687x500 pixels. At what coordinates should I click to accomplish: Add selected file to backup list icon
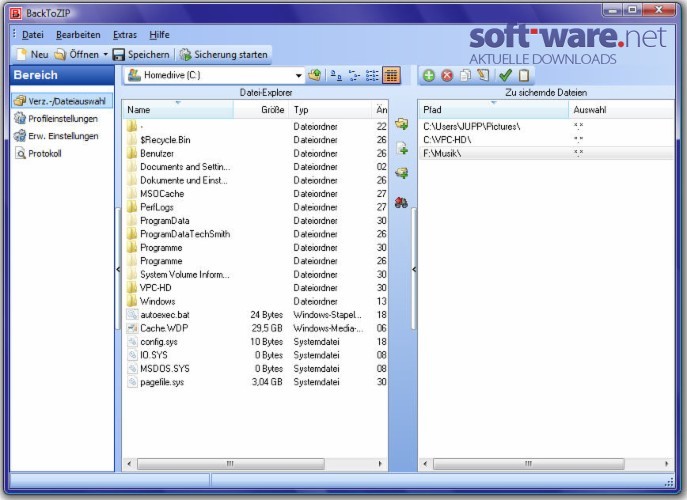pos(402,149)
